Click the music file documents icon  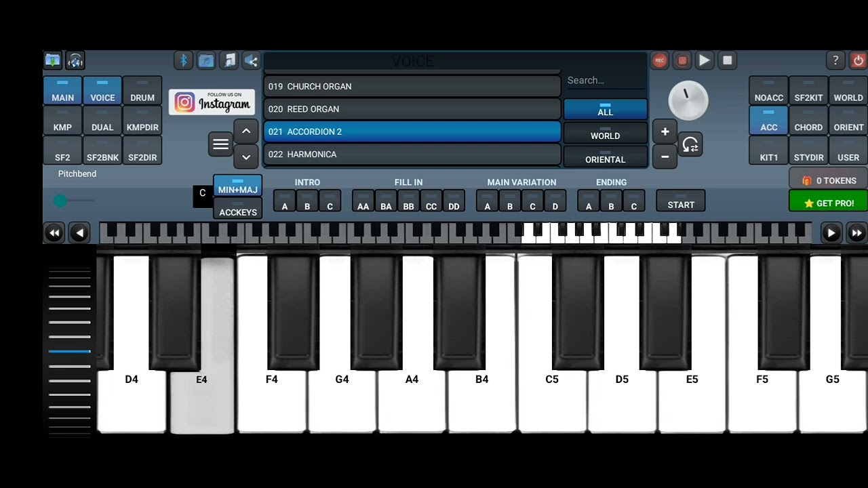pyautogui.click(x=229, y=60)
